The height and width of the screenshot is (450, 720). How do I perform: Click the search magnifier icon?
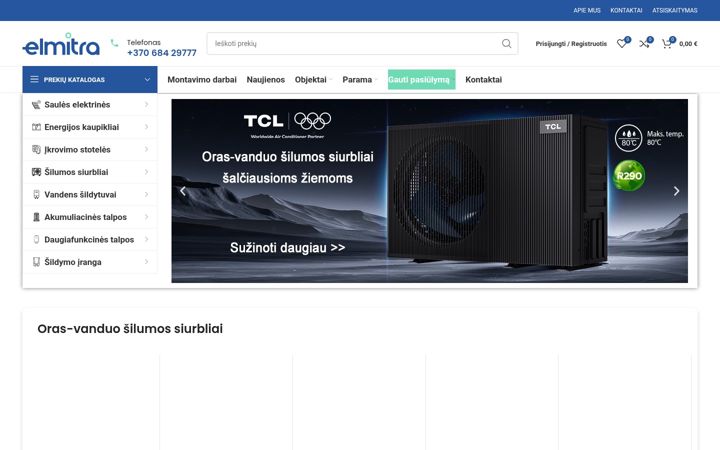pos(506,43)
